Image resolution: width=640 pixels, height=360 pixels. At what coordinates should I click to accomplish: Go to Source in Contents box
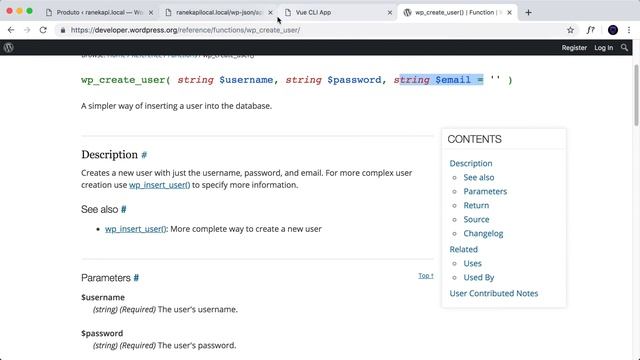coord(476,220)
